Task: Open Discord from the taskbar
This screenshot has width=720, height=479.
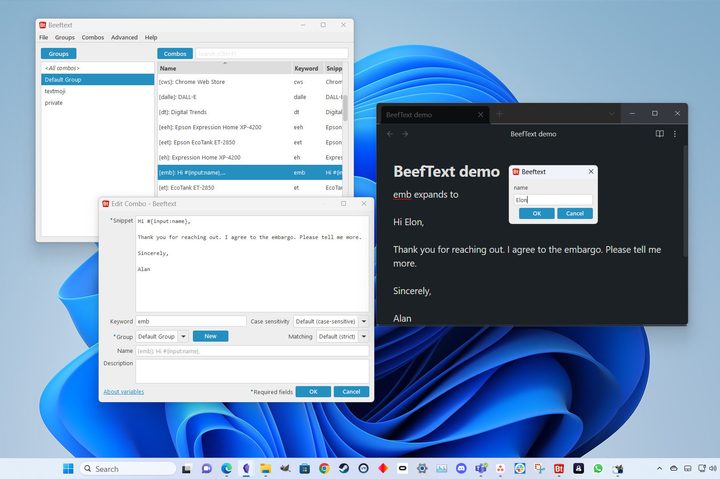Action: [x=461, y=468]
